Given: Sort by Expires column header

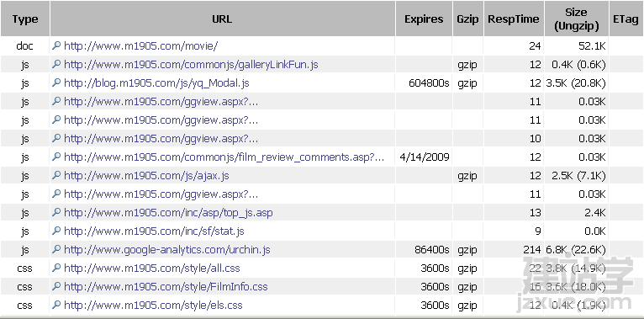Looking at the screenshot, I should pos(424,19).
